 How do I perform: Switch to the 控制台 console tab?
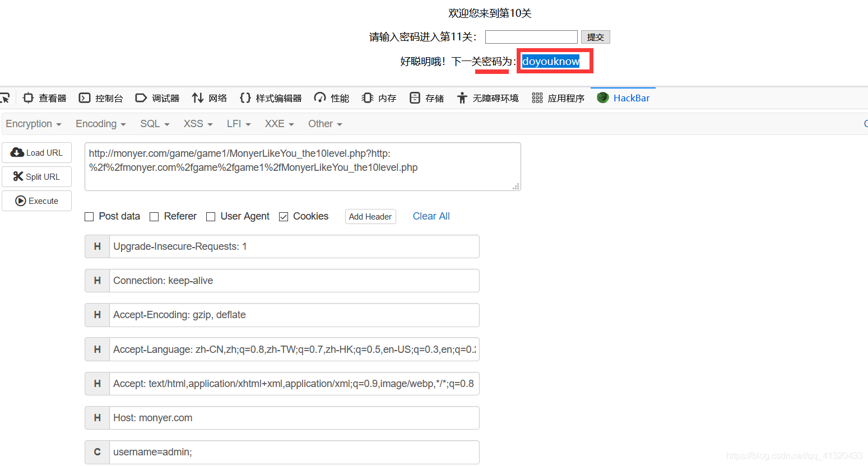[101, 98]
